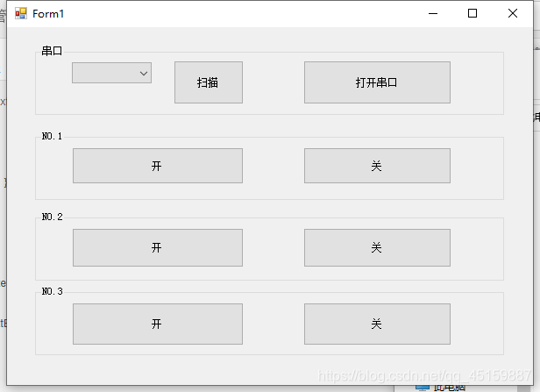
Task: Click the 串口 group label
Action: pyautogui.click(x=52, y=51)
